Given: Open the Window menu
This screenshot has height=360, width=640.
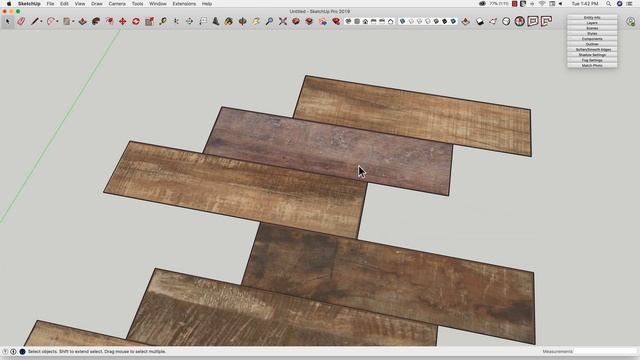Looking at the screenshot, I should coord(158,4).
